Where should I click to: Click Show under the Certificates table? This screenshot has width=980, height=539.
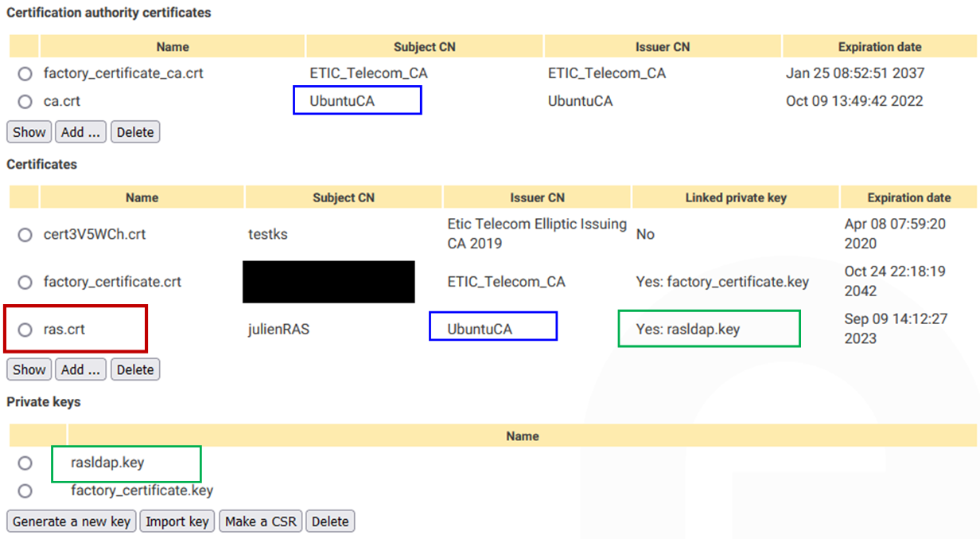(x=29, y=369)
